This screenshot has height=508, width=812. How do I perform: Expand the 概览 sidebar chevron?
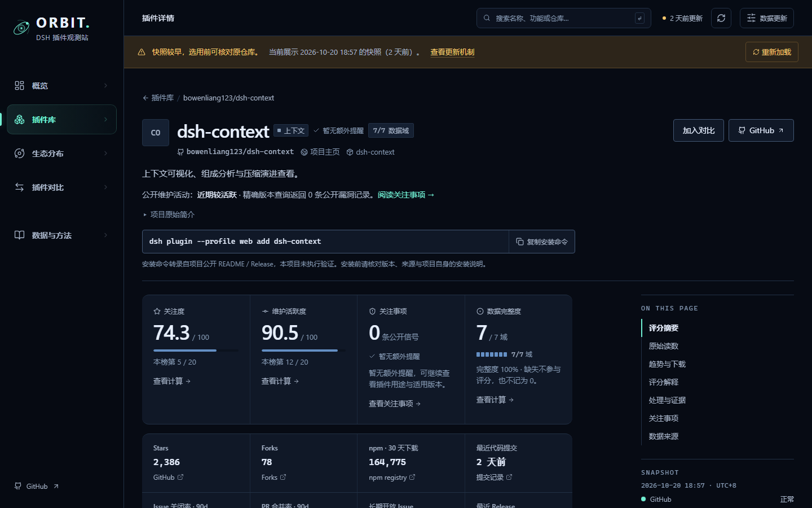(105, 85)
